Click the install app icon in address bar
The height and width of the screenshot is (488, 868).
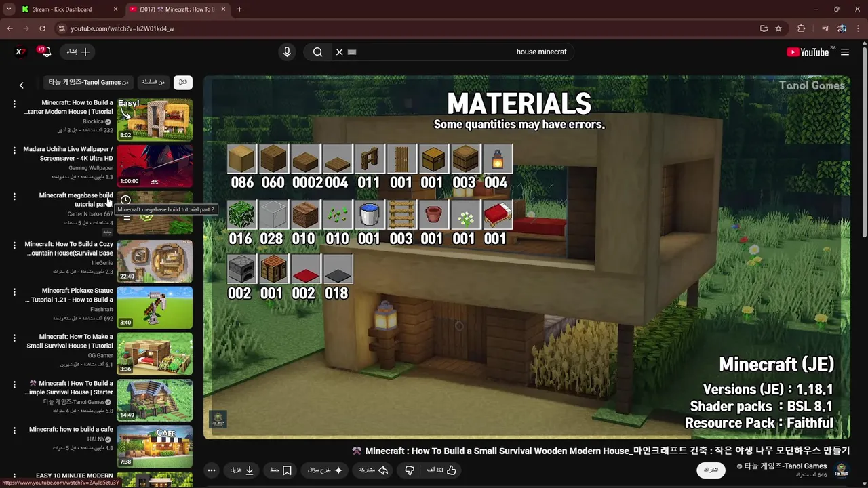tap(764, 28)
